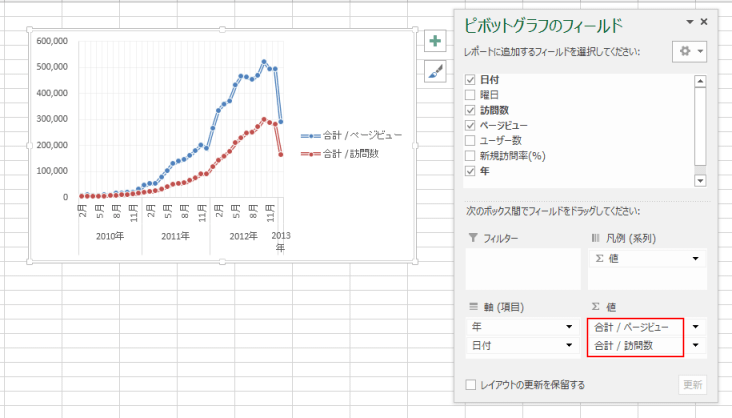
Task: Select the last red 訪問数 data point
Action: click(281, 154)
